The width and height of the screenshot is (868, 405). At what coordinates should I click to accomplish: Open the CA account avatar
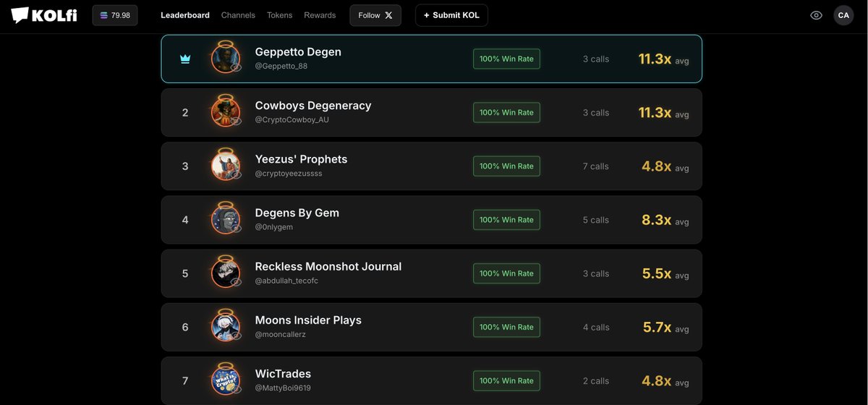tap(843, 15)
